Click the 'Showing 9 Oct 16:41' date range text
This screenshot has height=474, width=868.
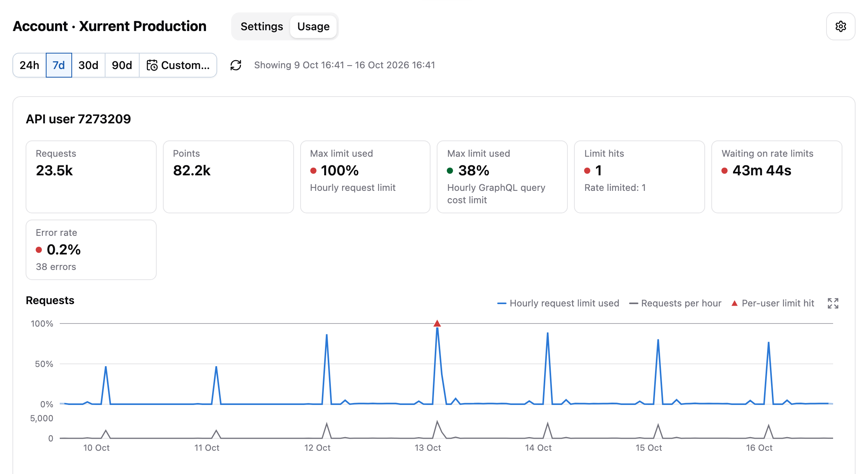click(344, 65)
